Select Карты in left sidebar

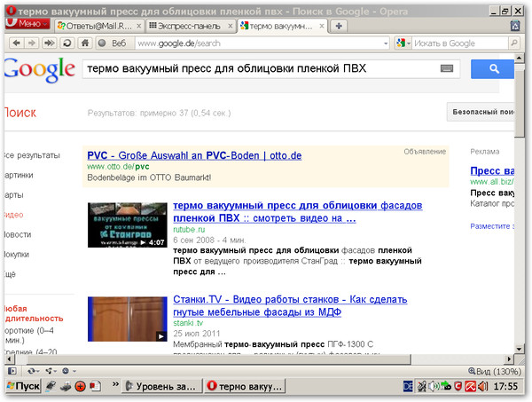14,195
